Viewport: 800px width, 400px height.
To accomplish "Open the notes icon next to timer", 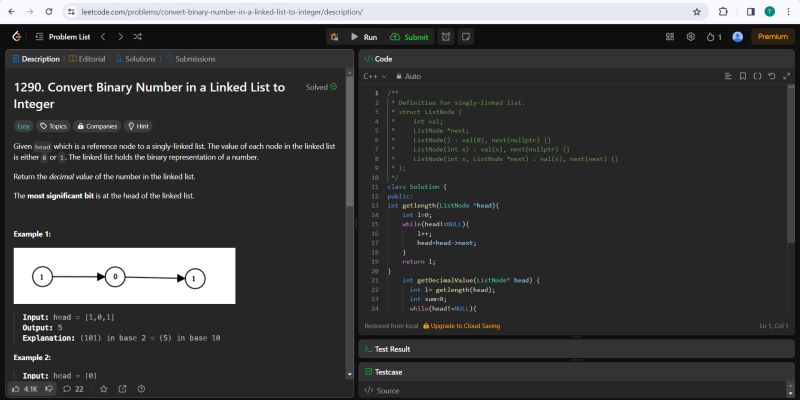I will point(466,37).
